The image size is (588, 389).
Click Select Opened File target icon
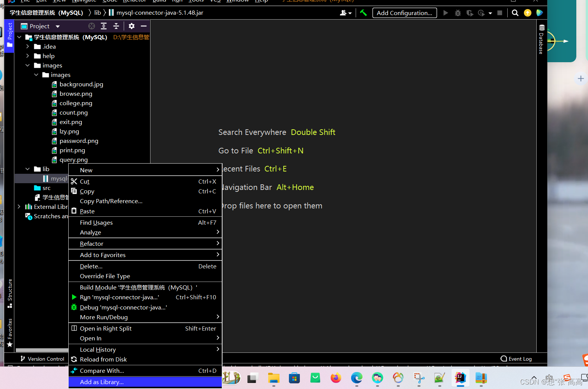coord(92,26)
